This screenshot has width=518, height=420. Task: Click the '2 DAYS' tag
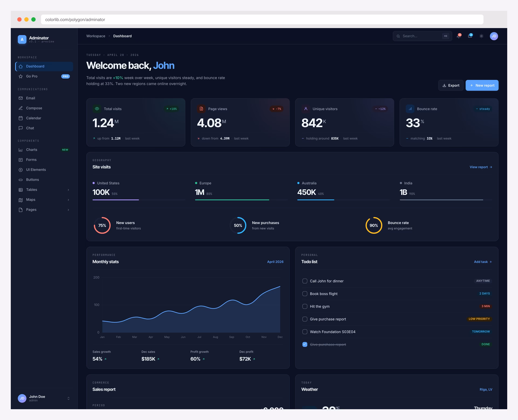click(x=485, y=294)
